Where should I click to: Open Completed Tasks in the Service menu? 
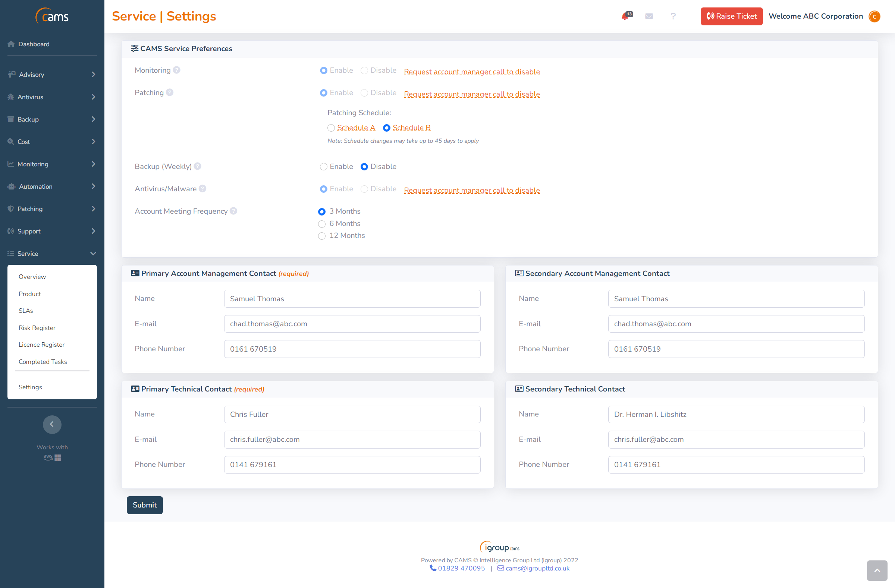coord(43,362)
